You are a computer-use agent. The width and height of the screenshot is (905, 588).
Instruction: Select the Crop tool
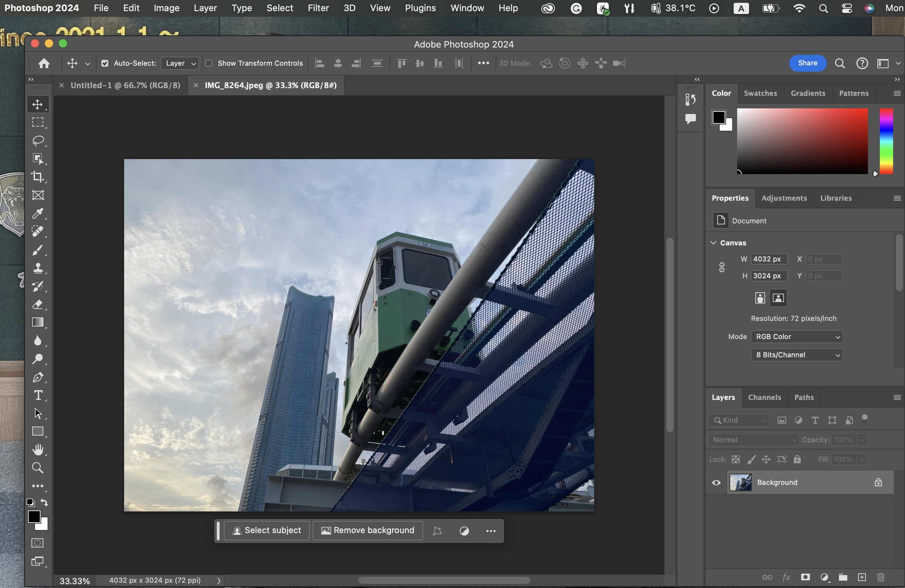(37, 177)
